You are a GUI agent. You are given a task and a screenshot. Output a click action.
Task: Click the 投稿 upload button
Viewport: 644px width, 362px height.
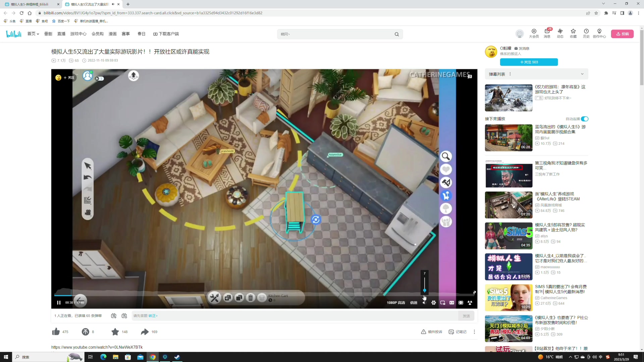pos(622,34)
